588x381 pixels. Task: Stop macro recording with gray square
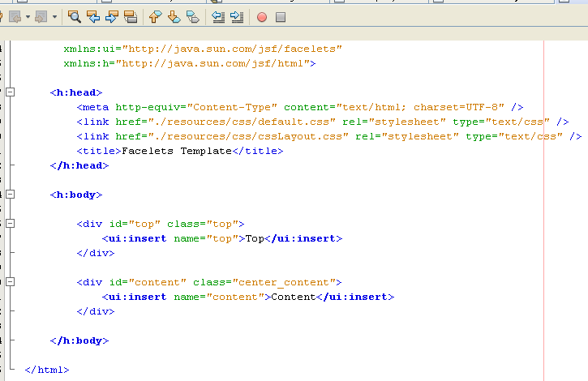[x=281, y=17]
